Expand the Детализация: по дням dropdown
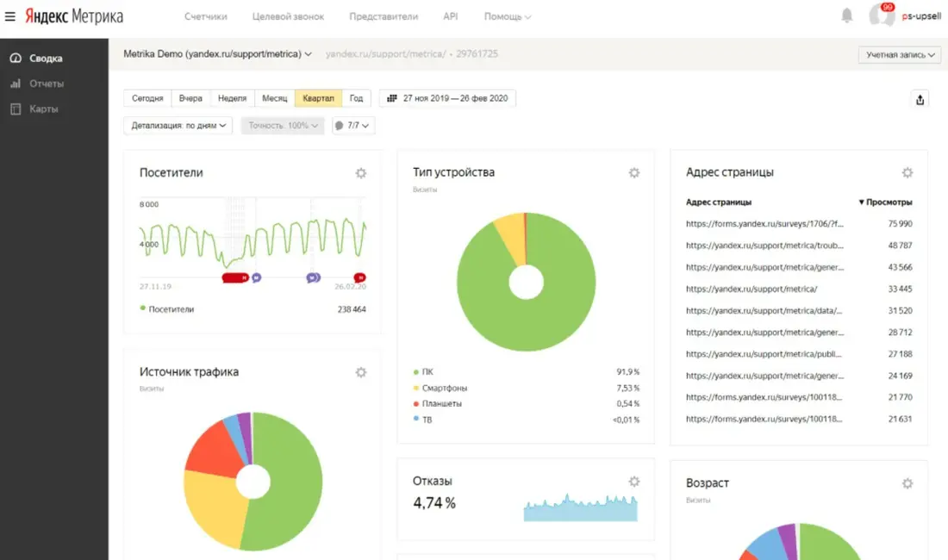 coord(178,126)
